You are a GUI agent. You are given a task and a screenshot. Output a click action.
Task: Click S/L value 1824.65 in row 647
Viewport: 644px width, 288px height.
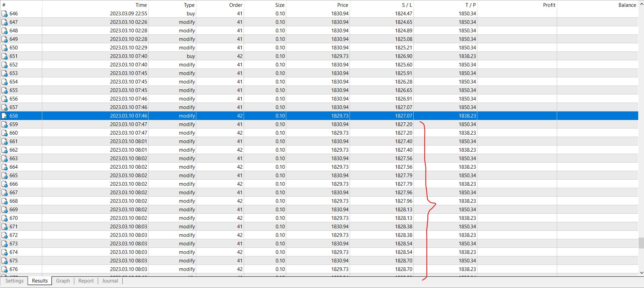403,22
